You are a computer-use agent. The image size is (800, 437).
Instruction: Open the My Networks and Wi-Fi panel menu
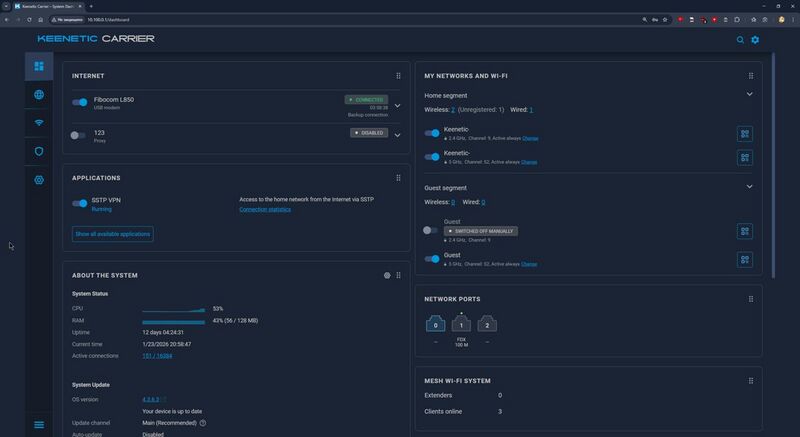pyautogui.click(x=751, y=76)
